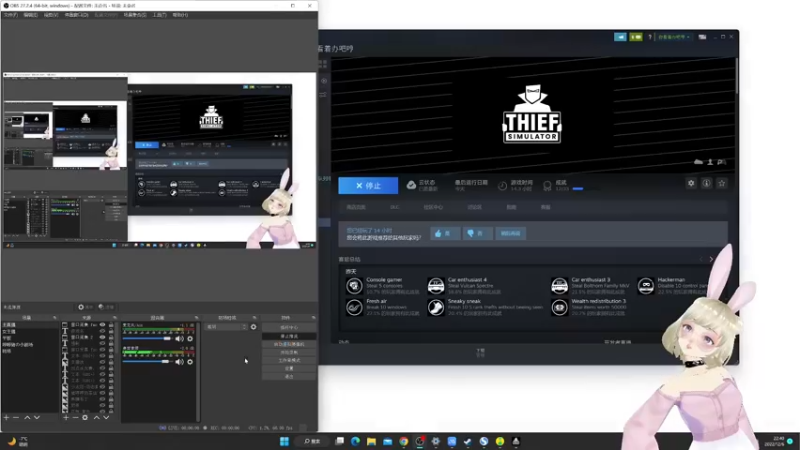Open Steam friends green icon
The image size is (800, 450).
(636, 37)
